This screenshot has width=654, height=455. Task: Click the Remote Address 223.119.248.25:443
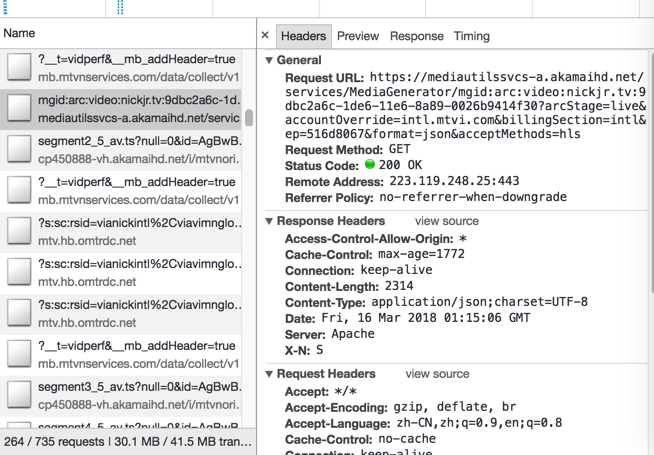tap(455, 181)
